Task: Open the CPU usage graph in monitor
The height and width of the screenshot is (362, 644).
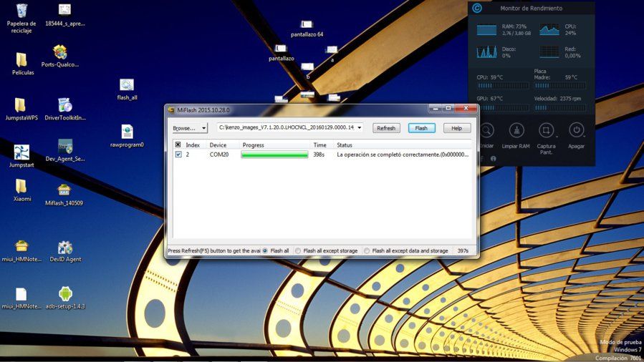Action: (549, 29)
